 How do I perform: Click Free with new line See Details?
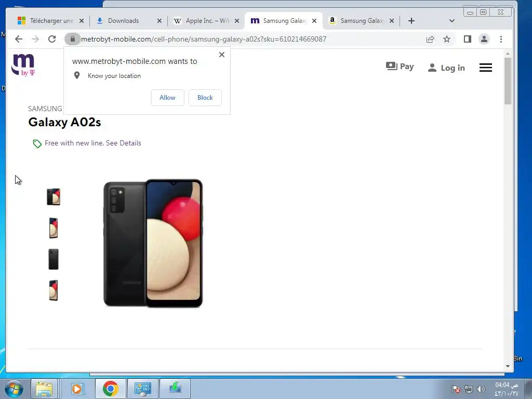(x=92, y=143)
